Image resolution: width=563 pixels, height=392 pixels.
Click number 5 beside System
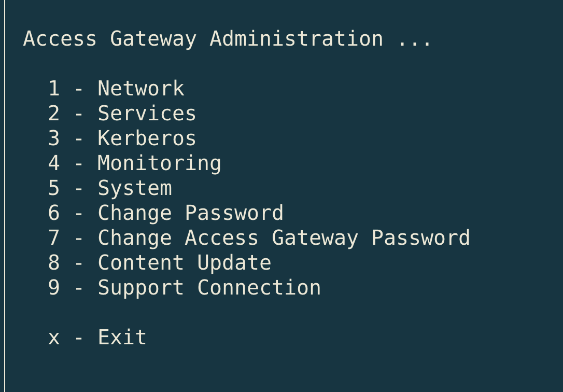[54, 188]
